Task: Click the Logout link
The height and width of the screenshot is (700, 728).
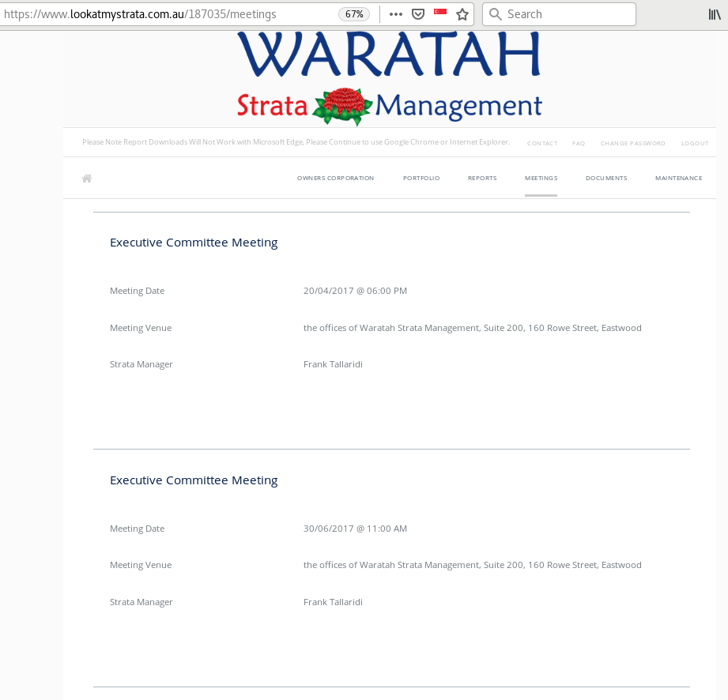Action: coord(695,144)
